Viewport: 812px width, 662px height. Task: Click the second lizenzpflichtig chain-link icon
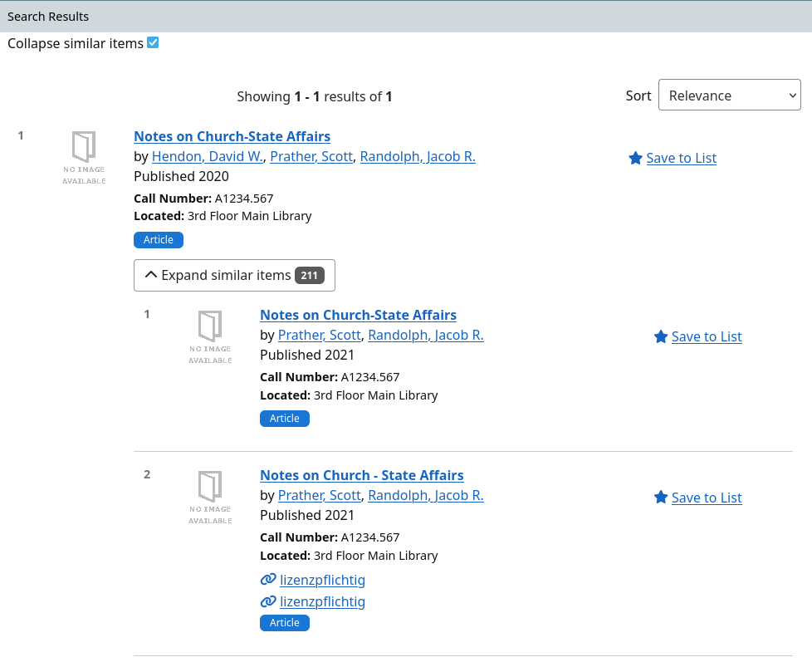(268, 601)
